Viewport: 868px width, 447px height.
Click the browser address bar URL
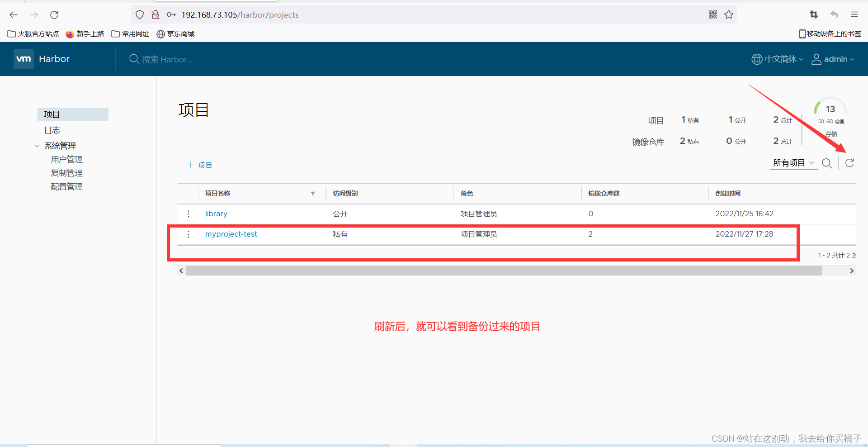tap(240, 15)
